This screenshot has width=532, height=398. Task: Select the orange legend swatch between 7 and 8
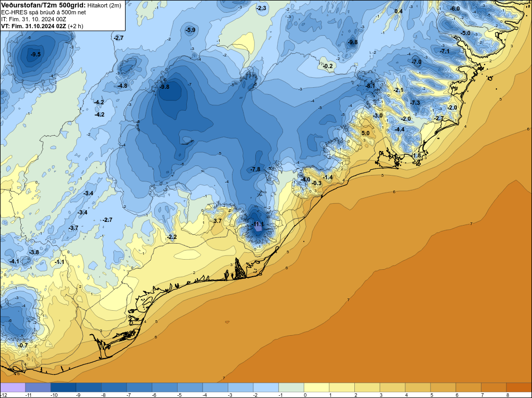494,387
